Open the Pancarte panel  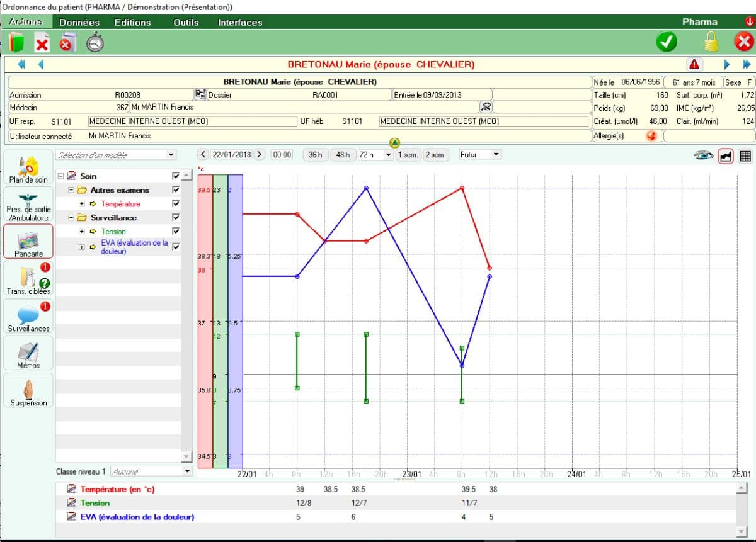[x=28, y=241]
